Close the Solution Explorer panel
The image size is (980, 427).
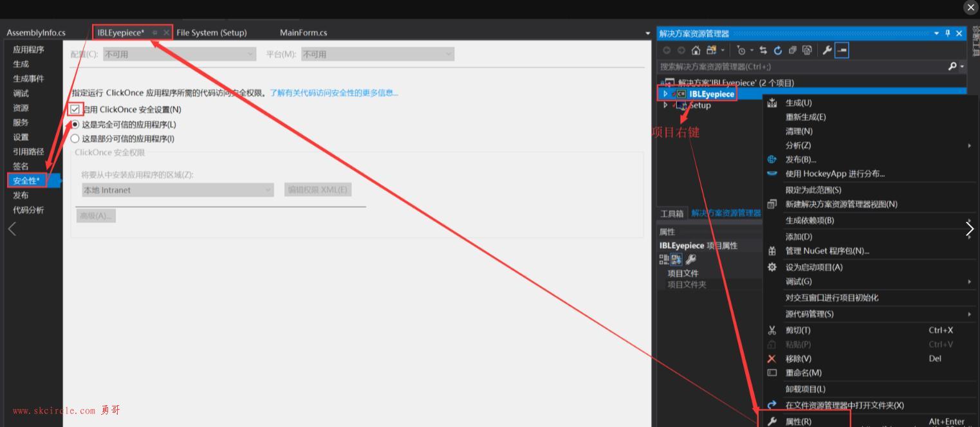pos(959,33)
